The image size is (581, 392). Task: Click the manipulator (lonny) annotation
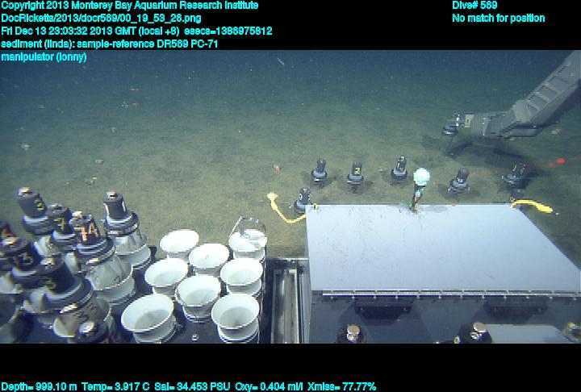click(x=44, y=56)
